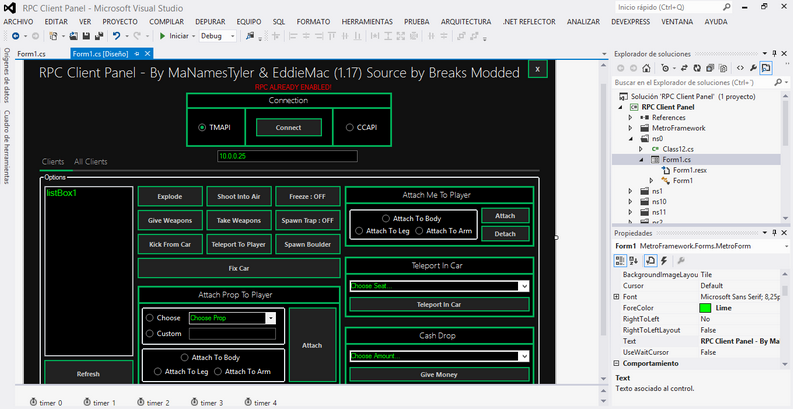Click the wrench Properties icon in Explorador de soluciones
The height and width of the screenshot is (409, 793).
753,68
